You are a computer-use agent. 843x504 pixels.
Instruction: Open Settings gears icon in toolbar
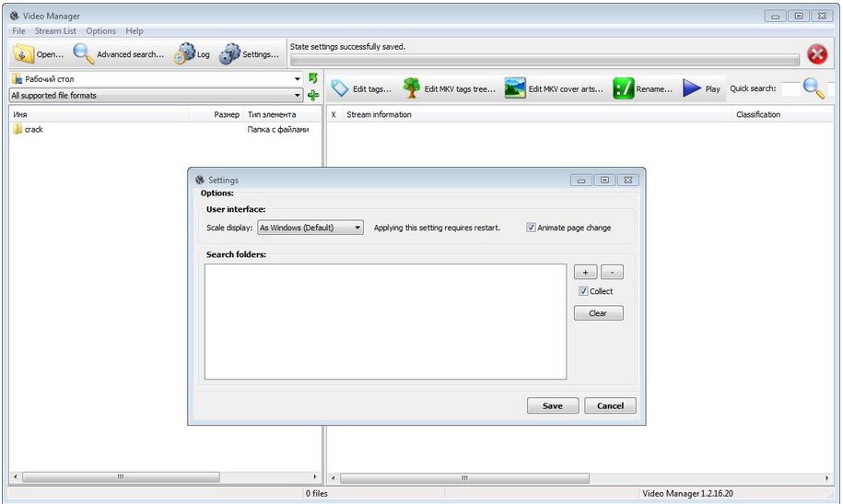pos(229,53)
